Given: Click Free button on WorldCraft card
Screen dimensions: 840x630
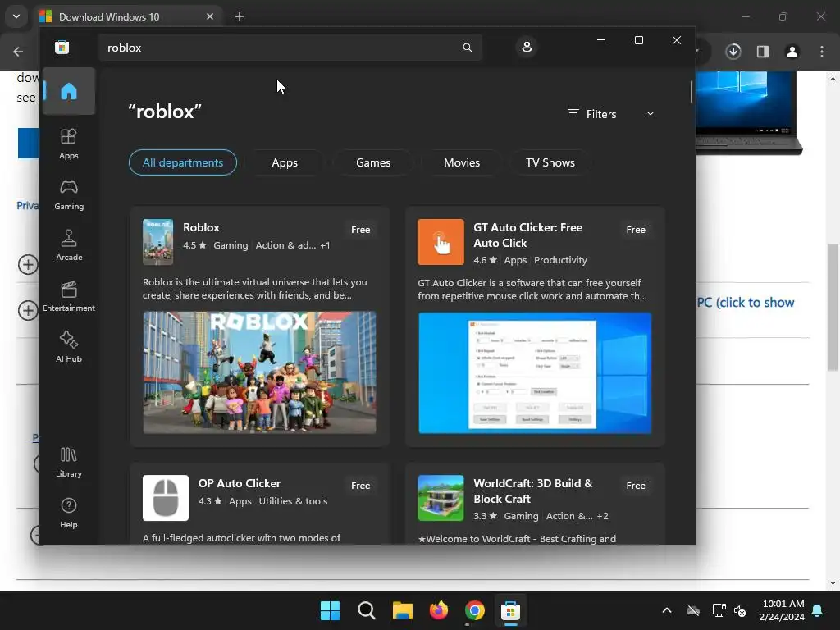Looking at the screenshot, I should [x=636, y=486].
